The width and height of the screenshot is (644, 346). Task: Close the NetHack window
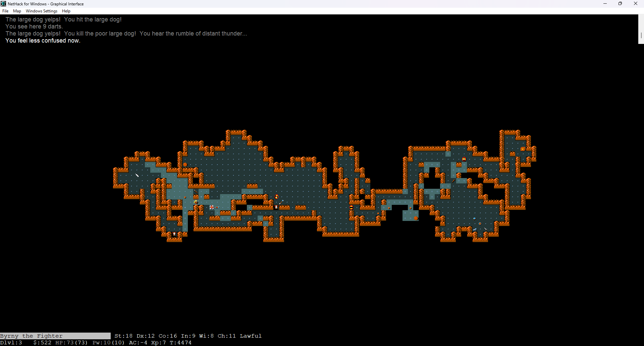[x=636, y=4]
